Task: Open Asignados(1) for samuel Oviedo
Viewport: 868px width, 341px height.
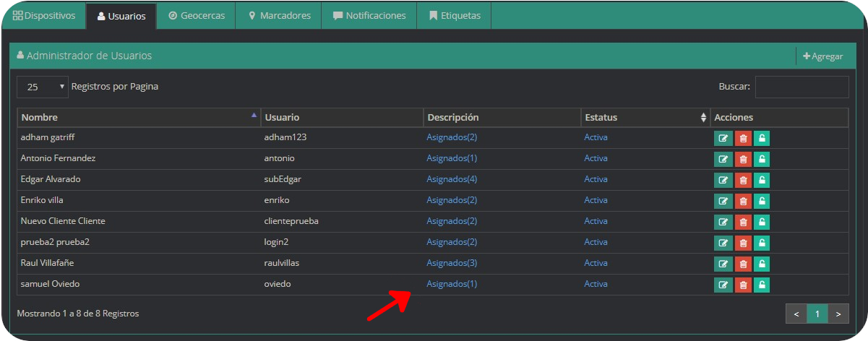Action: pyautogui.click(x=452, y=284)
